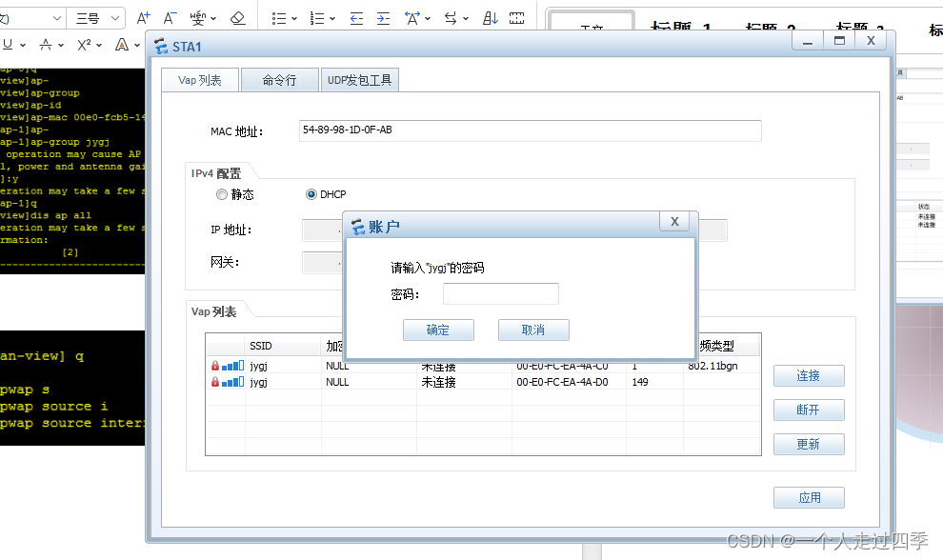
Task: Expand superscript options dropdown arrow
Action: tap(99, 45)
